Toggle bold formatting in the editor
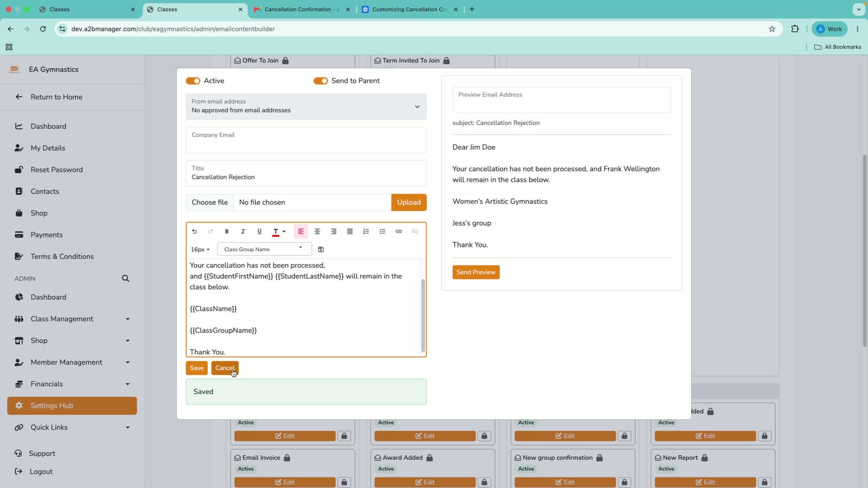This screenshot has width=868, height=488. pos(226,231)
